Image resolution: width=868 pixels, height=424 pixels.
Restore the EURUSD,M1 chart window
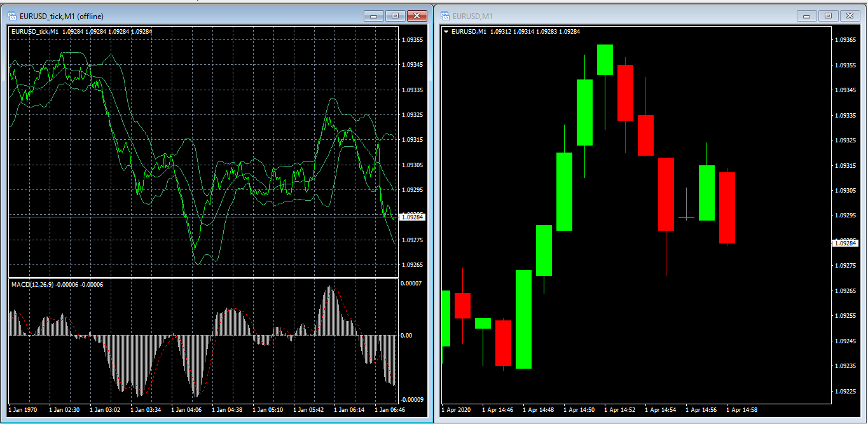tap(828, 16)
